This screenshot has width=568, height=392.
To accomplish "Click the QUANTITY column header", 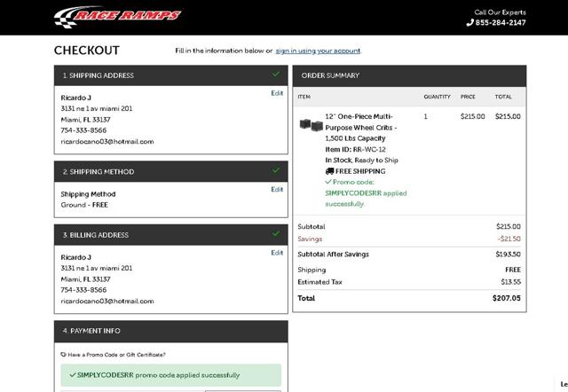I will [x=438, y=97].
